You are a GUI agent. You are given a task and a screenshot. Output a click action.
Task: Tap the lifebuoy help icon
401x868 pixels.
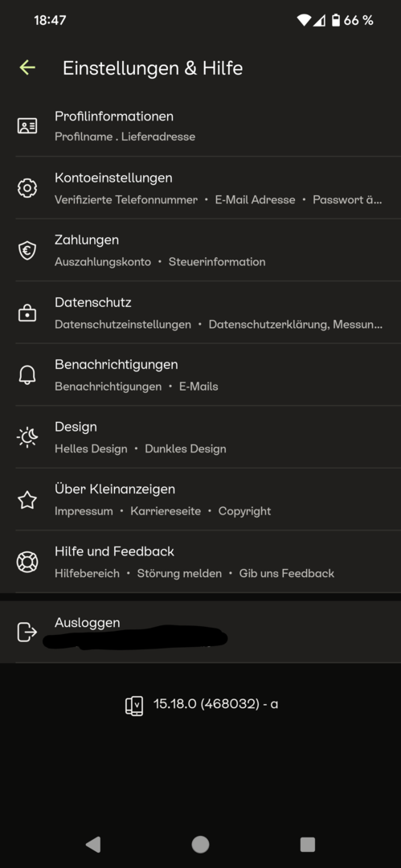[x=27, y=562]
